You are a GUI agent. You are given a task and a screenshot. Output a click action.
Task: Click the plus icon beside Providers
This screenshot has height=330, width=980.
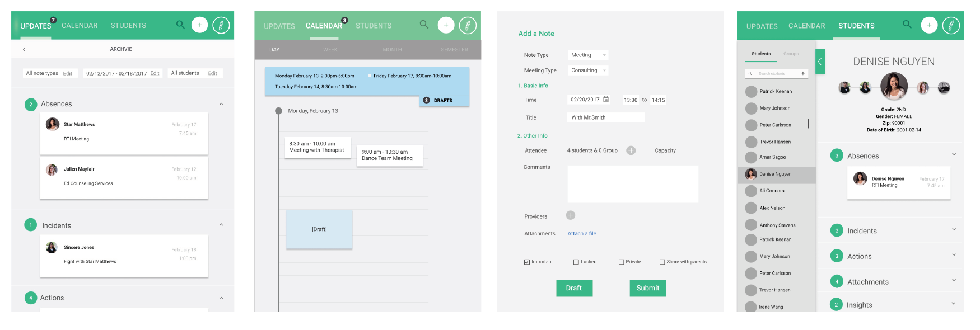[571, 215]
